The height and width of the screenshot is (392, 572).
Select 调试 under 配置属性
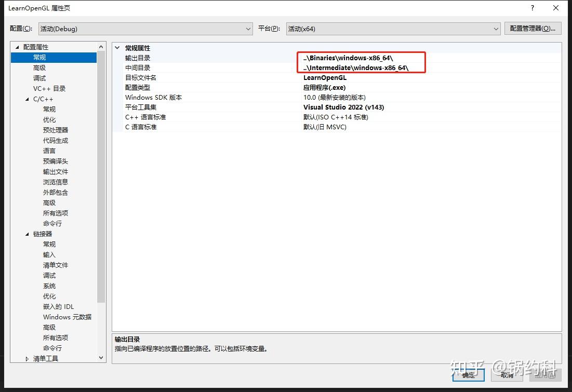(39, 78)
